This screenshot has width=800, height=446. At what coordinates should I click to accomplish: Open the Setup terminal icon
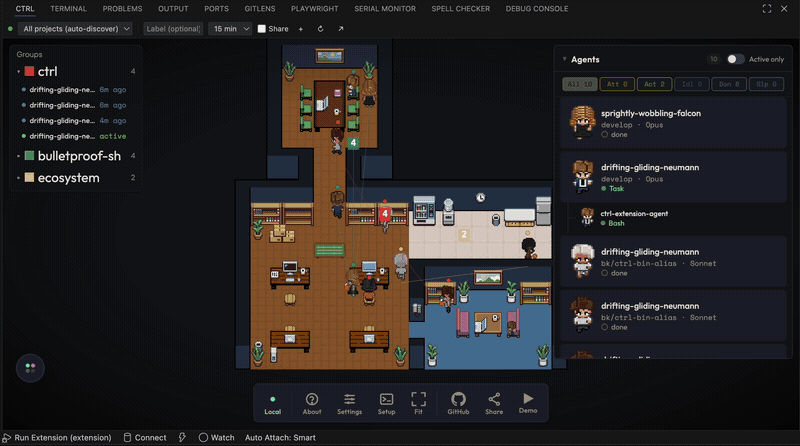pos(386,403)
